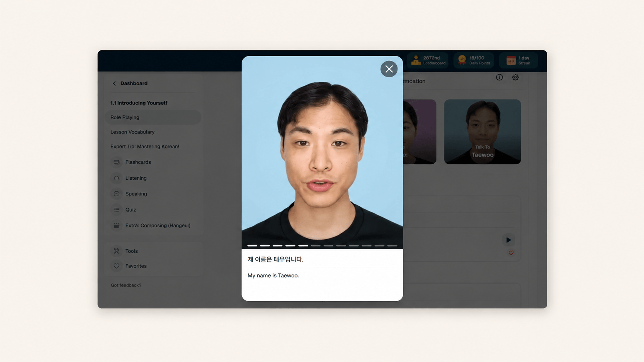Screen dimensions: 644x362
Task: Select the Role Playing lesson item
Action: tap(153, 117)
